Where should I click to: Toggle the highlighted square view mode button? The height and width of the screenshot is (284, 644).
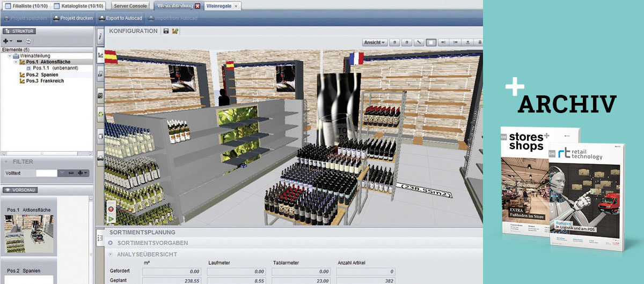pyautogui.click(x=430, y=42)
